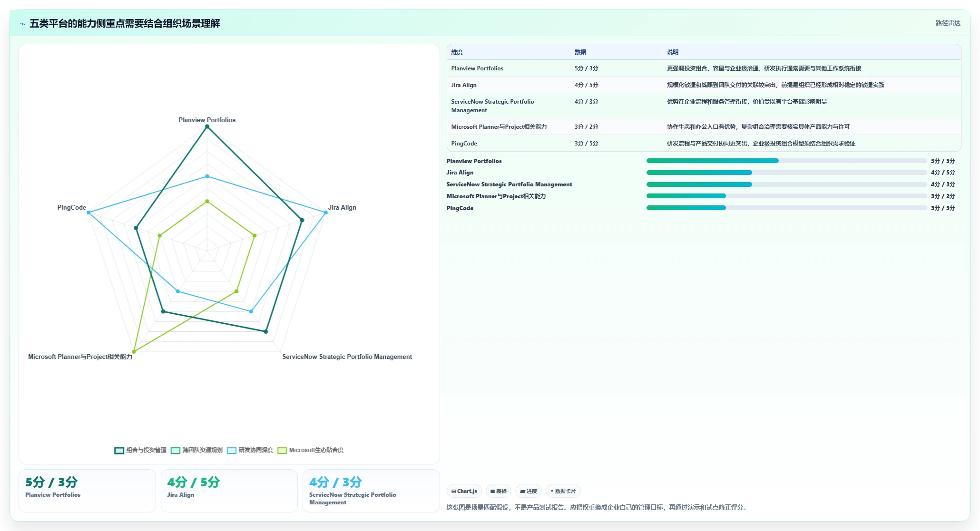Click the 维度 column header
980x531 pixels.
point(457,52)
